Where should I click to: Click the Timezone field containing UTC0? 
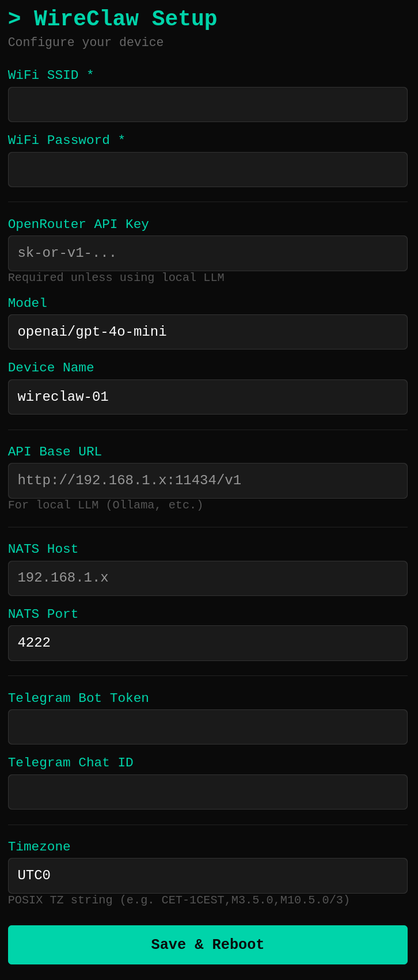(x=208, y=875)
